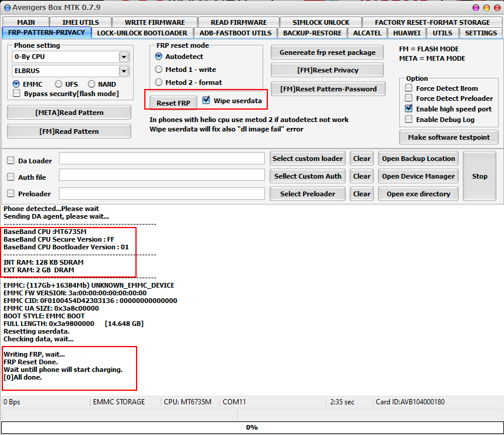504x435 pixels.
Task: Enable Force Detect Brom option
Action: click(x=409, y=88)
